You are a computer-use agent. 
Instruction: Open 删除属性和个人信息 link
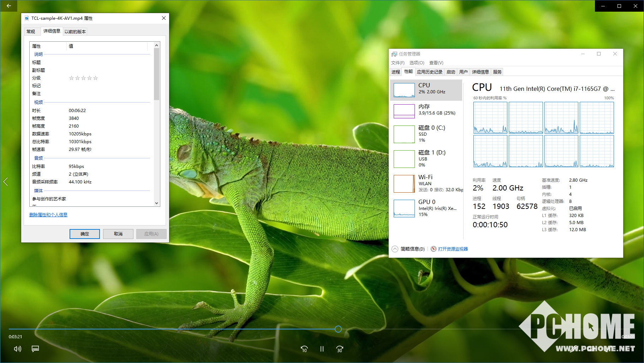pos(48,215)
